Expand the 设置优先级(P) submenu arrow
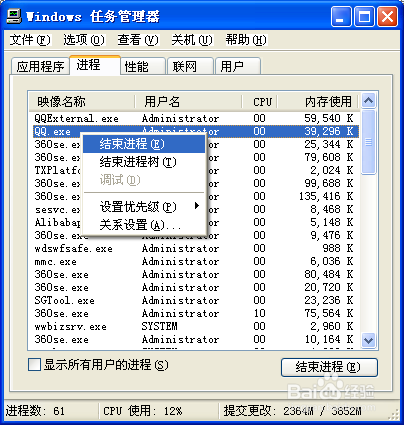This screenshot has height=425, width=404. [197, 206]
